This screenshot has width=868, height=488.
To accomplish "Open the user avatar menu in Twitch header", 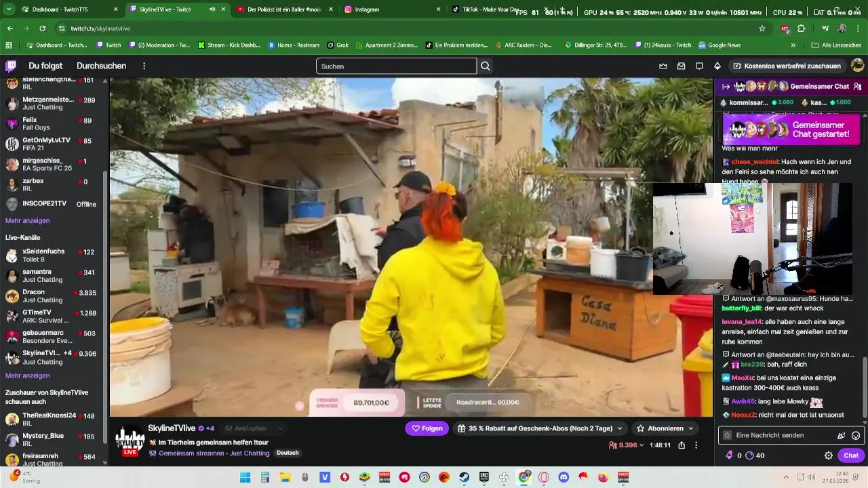I will click(857, 66).
